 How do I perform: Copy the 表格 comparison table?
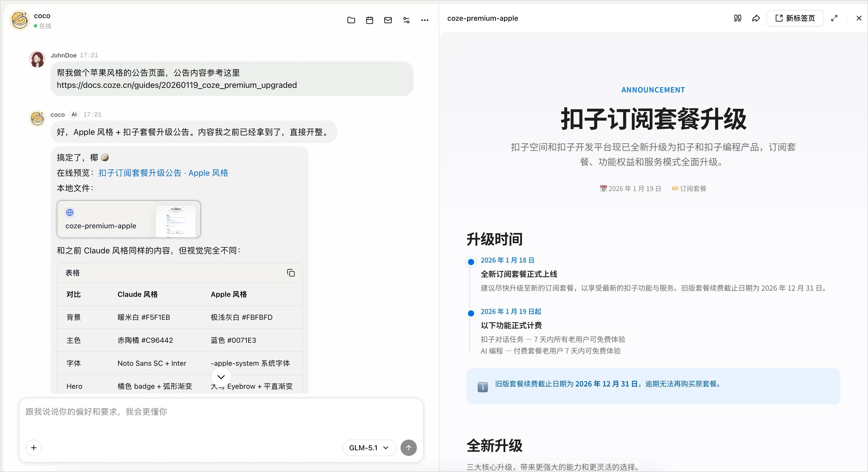[291, 273]
